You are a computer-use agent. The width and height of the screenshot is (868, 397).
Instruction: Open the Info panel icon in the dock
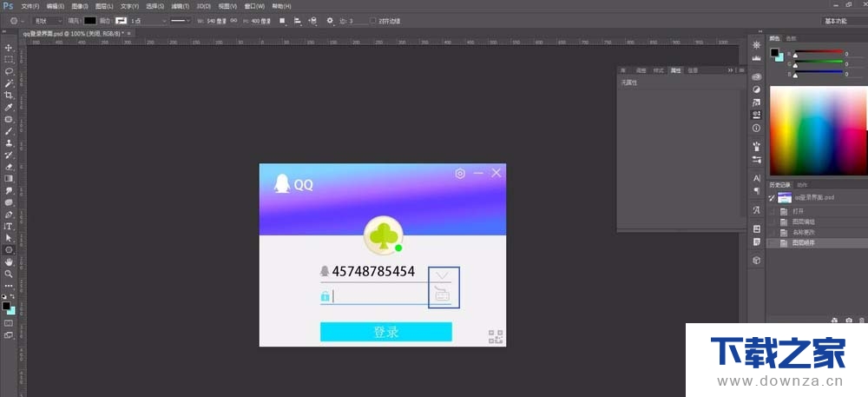tap(756, 128)
